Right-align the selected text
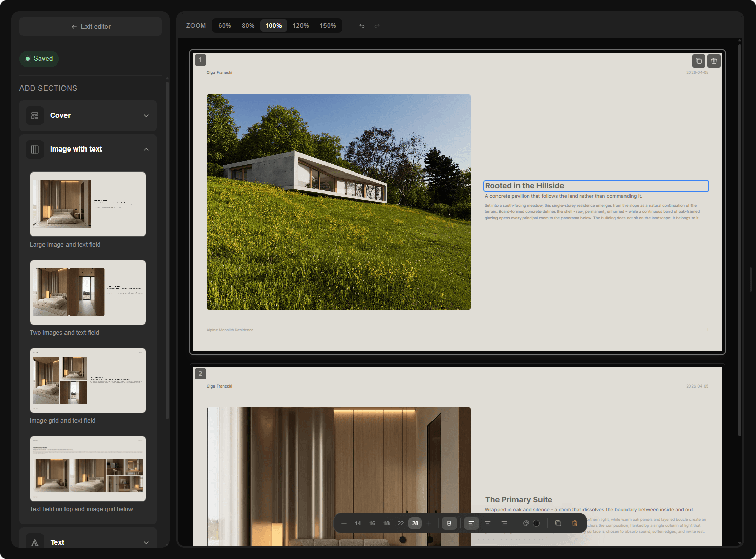The image size is (756, 559). pyautogui.click(x=504, y=523)
